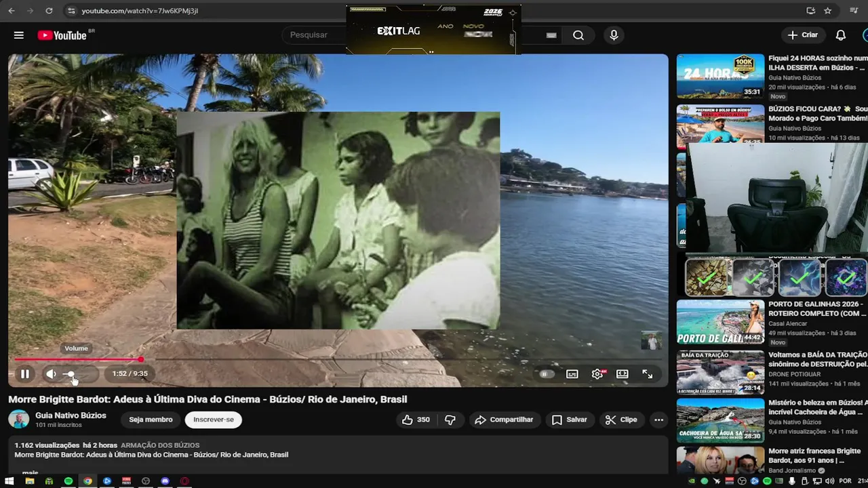The width and height of the screenshot is (868, 488).
Task: Open the YouTube hamburger guide menu
Action: 19,35
